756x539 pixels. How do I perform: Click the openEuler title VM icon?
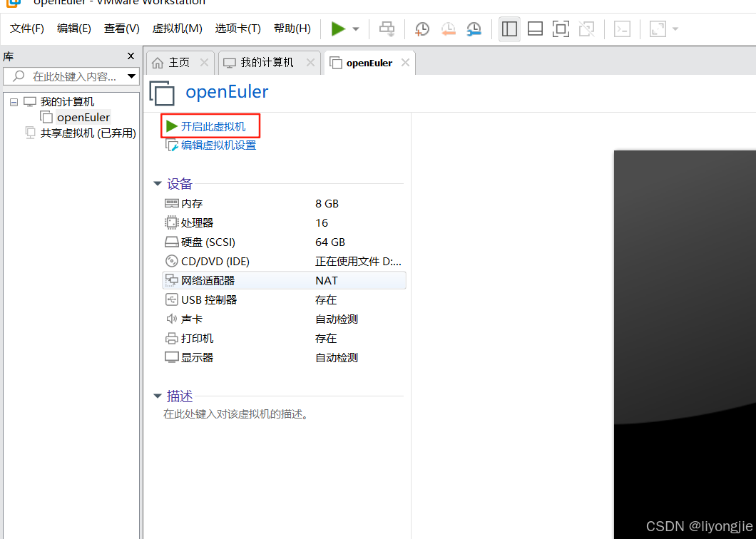pyautogui.click(x=162, y=93)
